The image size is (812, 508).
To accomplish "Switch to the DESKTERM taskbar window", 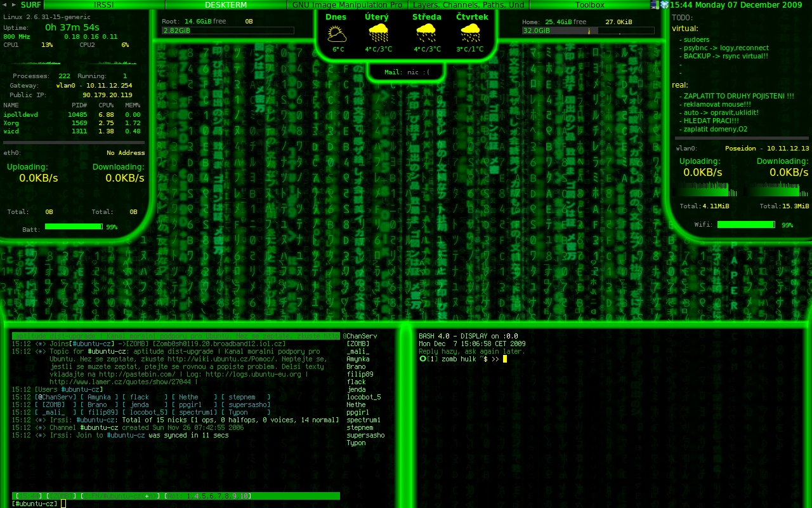I will point(226,4).
